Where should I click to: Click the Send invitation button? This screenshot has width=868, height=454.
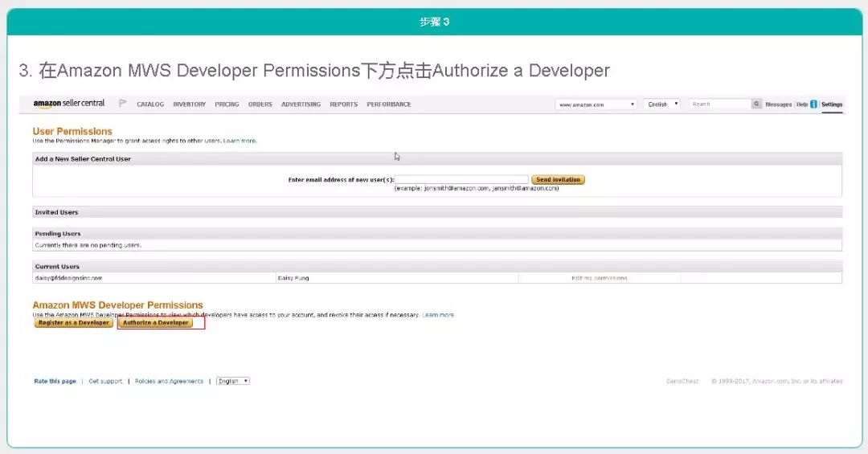558,179
